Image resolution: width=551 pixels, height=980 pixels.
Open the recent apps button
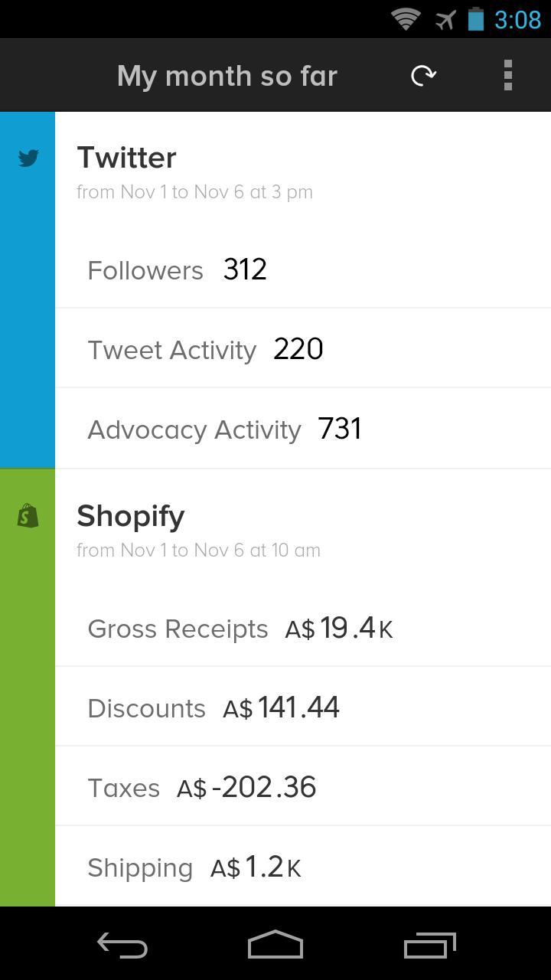(x=429, y=945)
